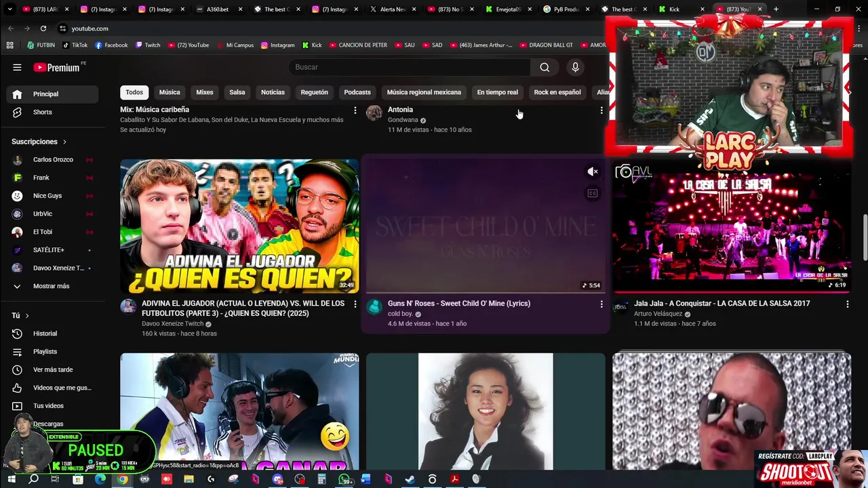Image resolution: width=868 pixels, height=488 pixels.
Task: Select the Rock en español chip
Action: coord(557,92)
